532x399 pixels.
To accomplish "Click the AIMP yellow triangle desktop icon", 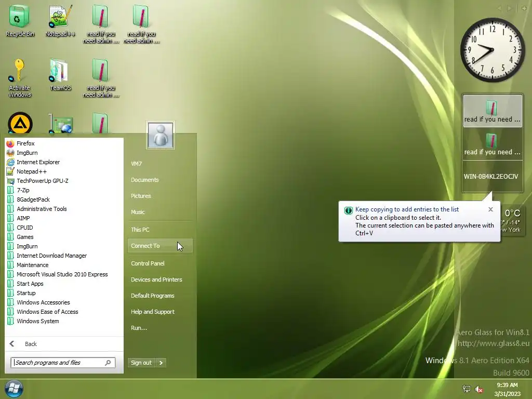I will click(20, 123).
